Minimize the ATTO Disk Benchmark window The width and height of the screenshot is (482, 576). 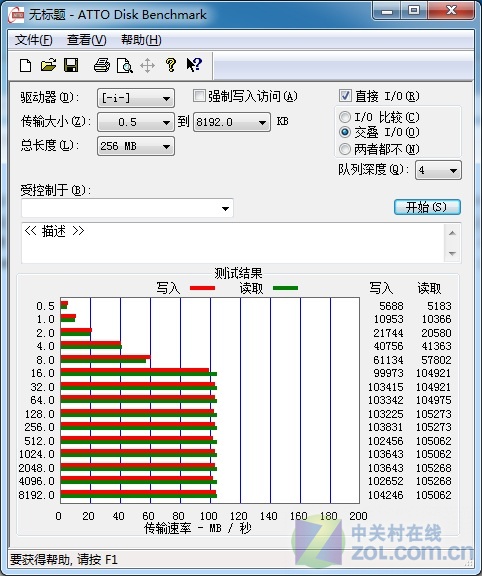387,11
